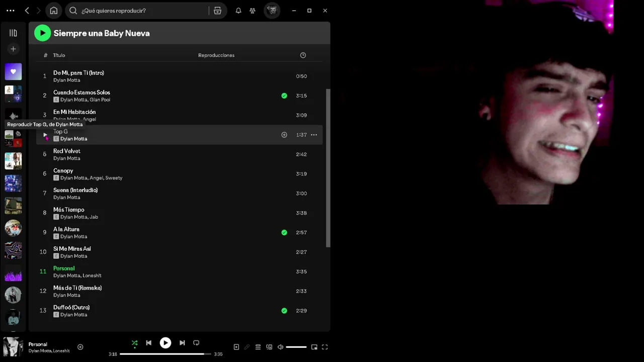644x362 pixels.
Task: Open the now playing album cover
Action: [13, 347]
